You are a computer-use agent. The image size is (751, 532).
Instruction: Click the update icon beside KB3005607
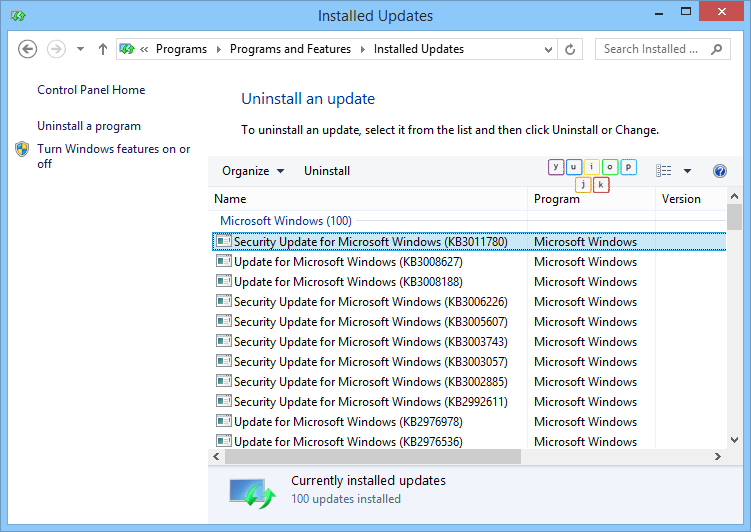click(x=224, y=321)
